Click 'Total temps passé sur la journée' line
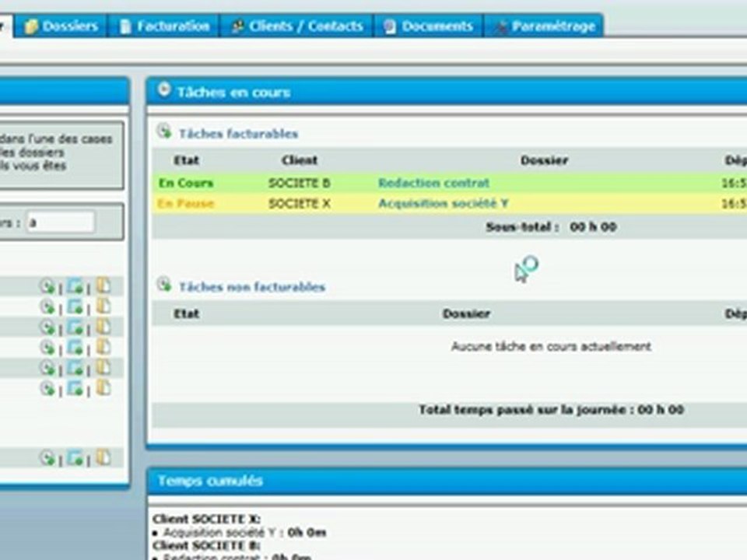The width and height of the screenshot is (747, 560). [x=551, y=410]
